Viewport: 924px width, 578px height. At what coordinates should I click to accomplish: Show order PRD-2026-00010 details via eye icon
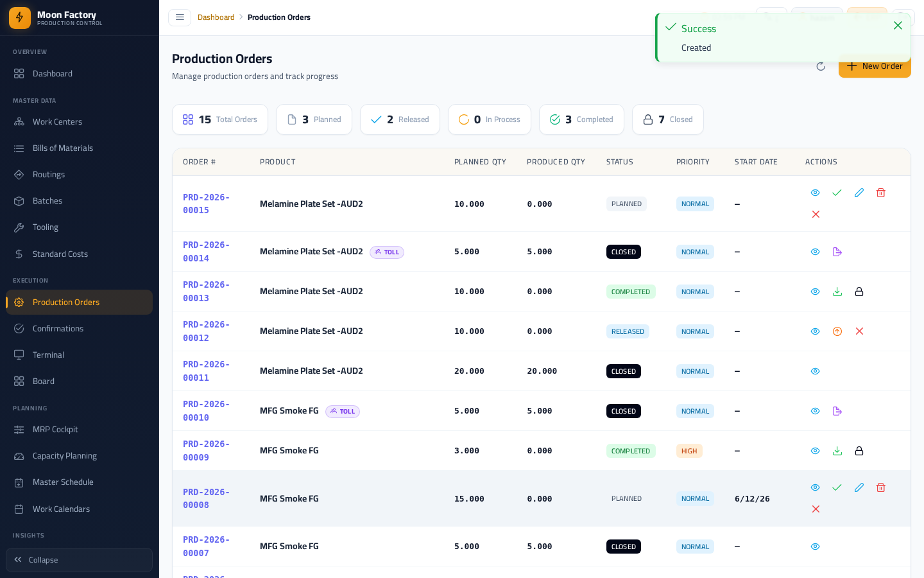[x=815, y=411]
